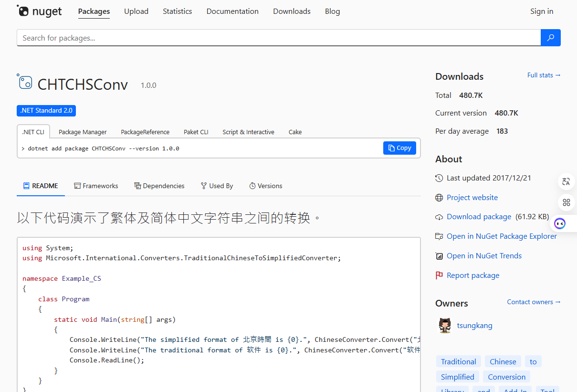Image resolution: width=577 pixels, height=392 pixels.
Task: Open the Versions tab
Action: (x=266, y=186)
